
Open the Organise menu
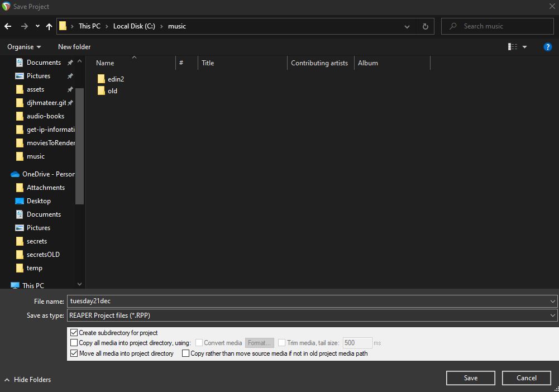pos(24,47)
